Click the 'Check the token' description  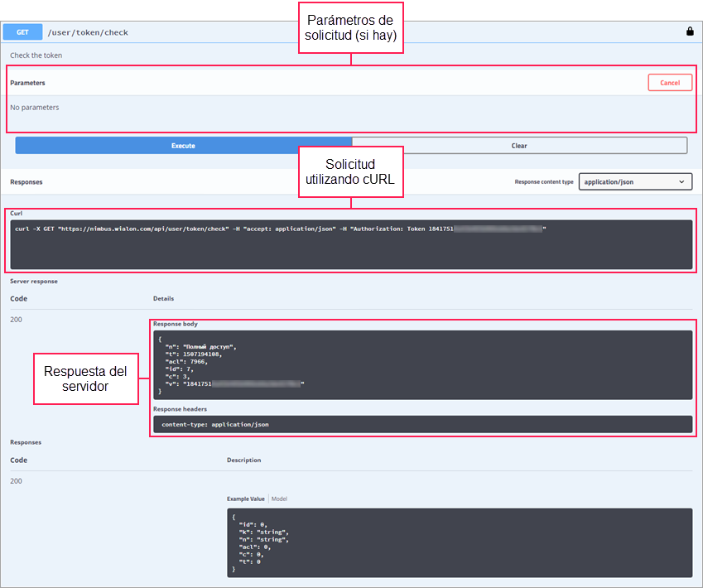click(36, 55)
